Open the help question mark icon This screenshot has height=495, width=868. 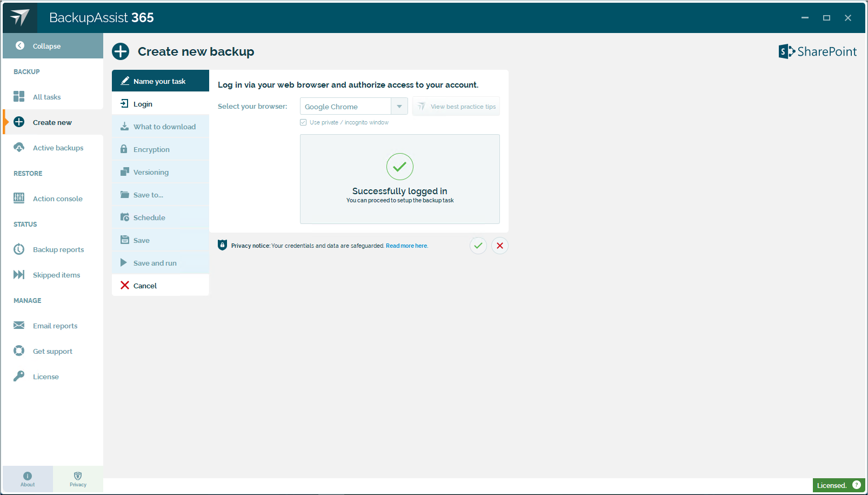pos(857,485)
